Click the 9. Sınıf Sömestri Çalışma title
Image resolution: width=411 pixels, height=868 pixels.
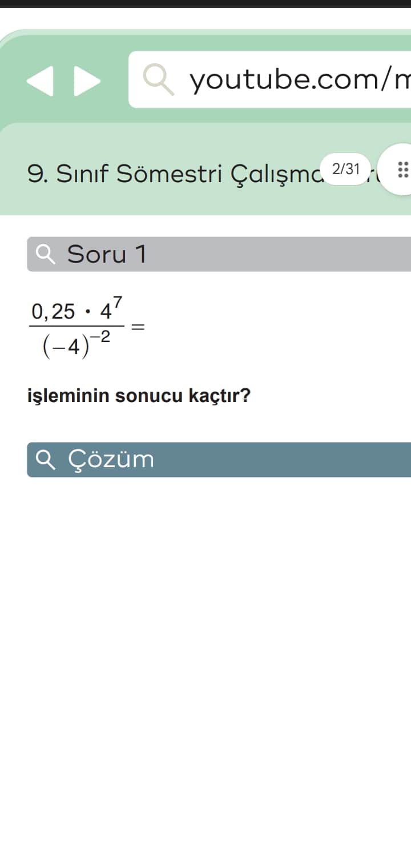[x=171, y=173]
